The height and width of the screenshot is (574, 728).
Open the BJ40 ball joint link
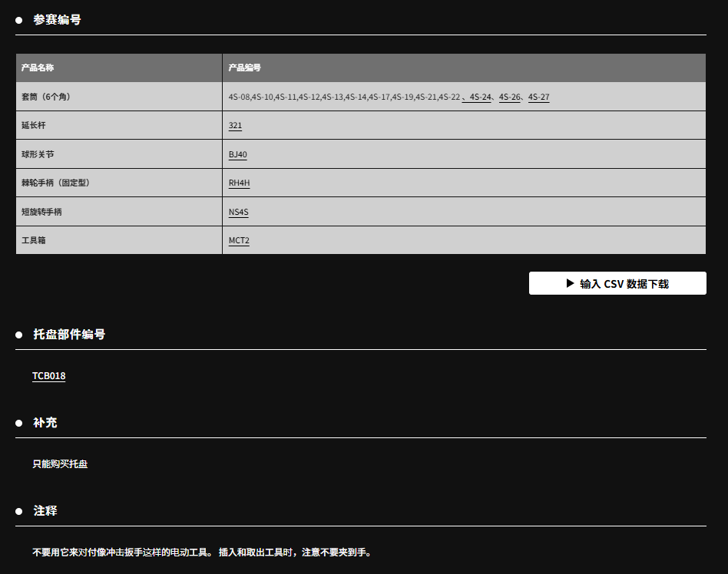click(238, 154)
